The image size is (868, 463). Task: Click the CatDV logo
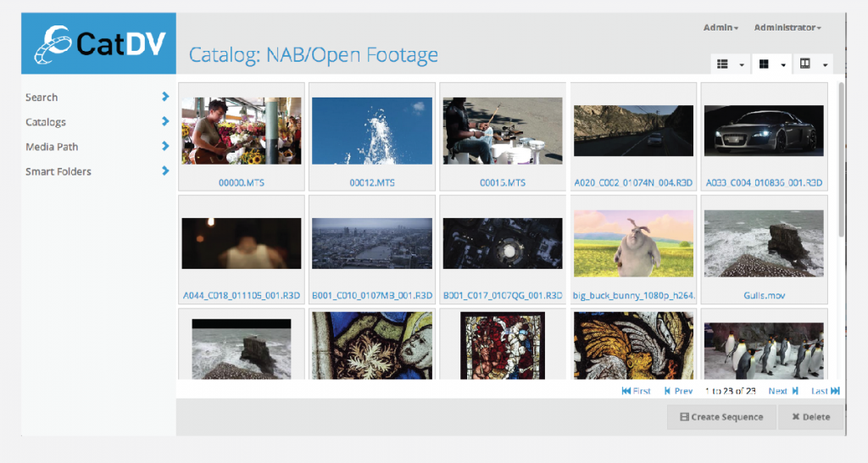98,44
